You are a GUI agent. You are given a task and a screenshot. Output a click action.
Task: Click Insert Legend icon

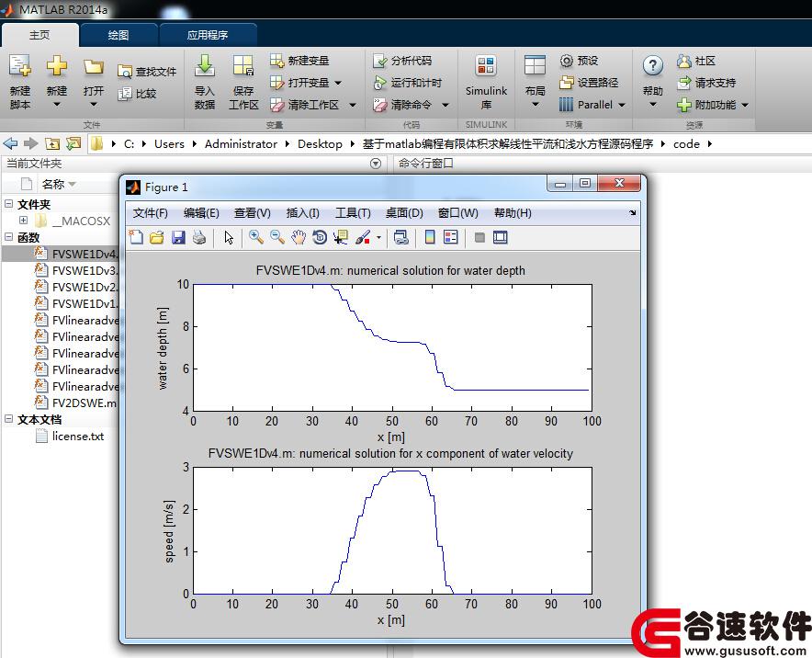[451, 237]
